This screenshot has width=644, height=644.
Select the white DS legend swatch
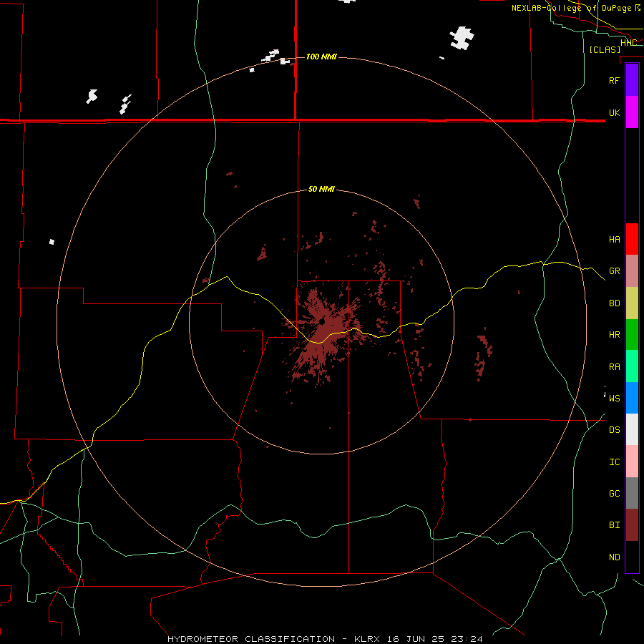click(632, 429)
